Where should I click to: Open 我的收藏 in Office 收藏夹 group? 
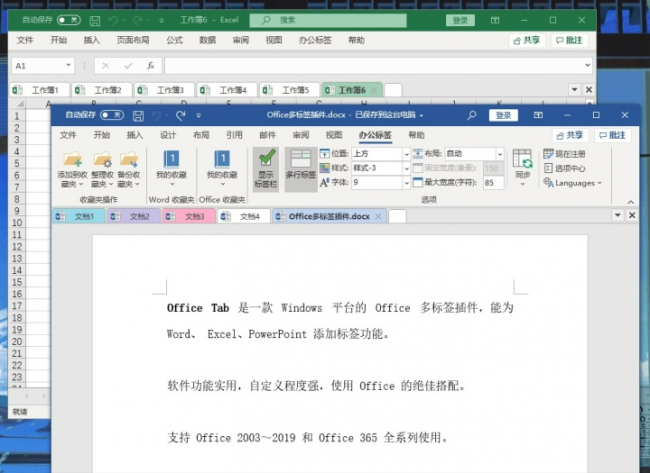point(222,168)
